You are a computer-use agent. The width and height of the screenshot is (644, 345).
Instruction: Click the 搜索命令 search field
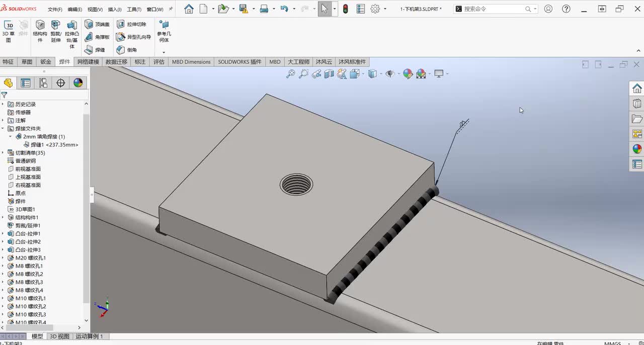[x=493, y=9]
